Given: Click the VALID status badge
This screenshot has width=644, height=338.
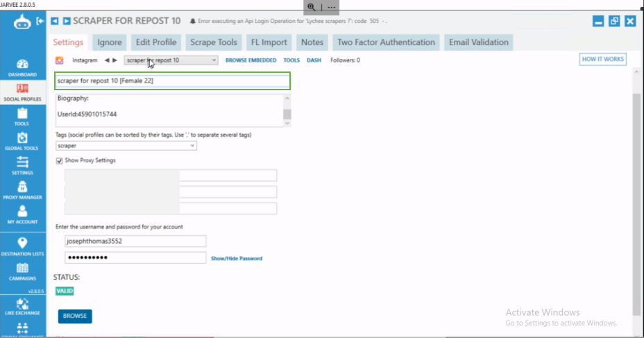Looking at the screenshot, I should (65, 291).
